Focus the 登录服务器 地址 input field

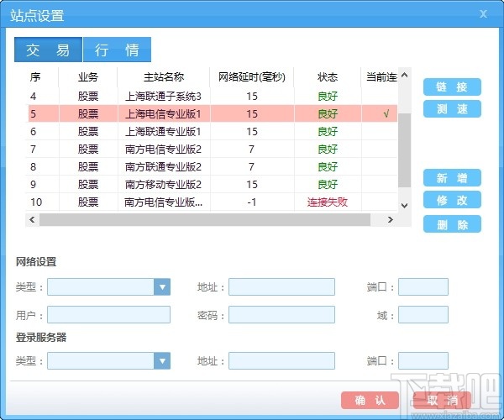tap(281, 360)
